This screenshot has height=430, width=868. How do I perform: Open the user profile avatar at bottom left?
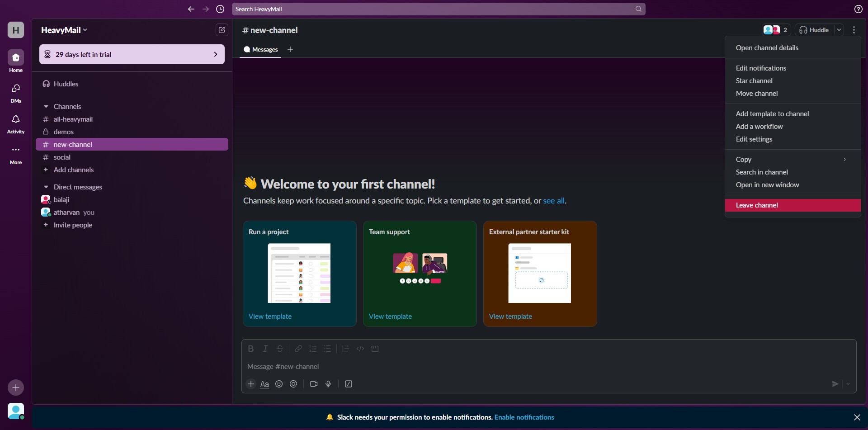point(16,411)
